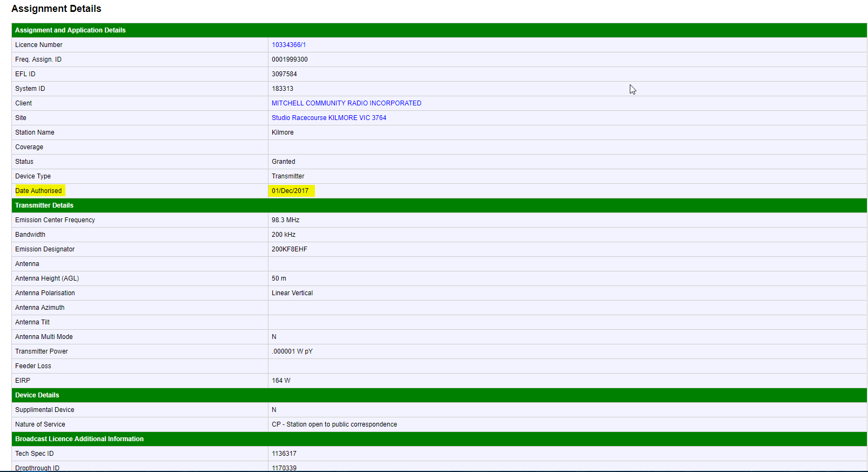Click the System ID value 183313
868x472 pixels.
[282, 89]
